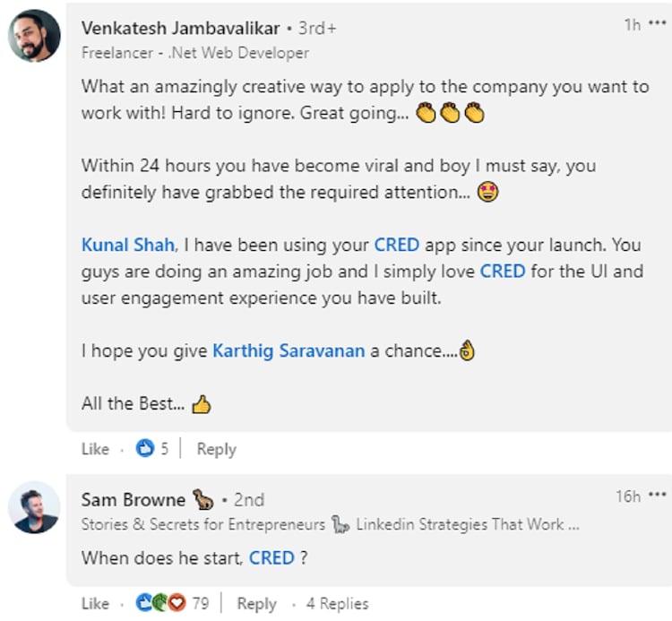This screenshot has height=621, width=672.
Task: Click Sam Browne's profile picture
Action: (x=34, y=511)
